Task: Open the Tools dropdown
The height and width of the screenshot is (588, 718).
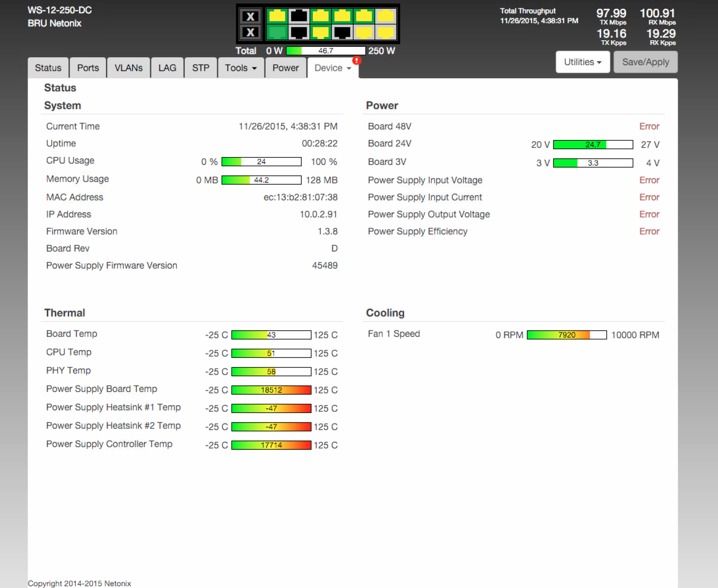Action: point(240,68)
